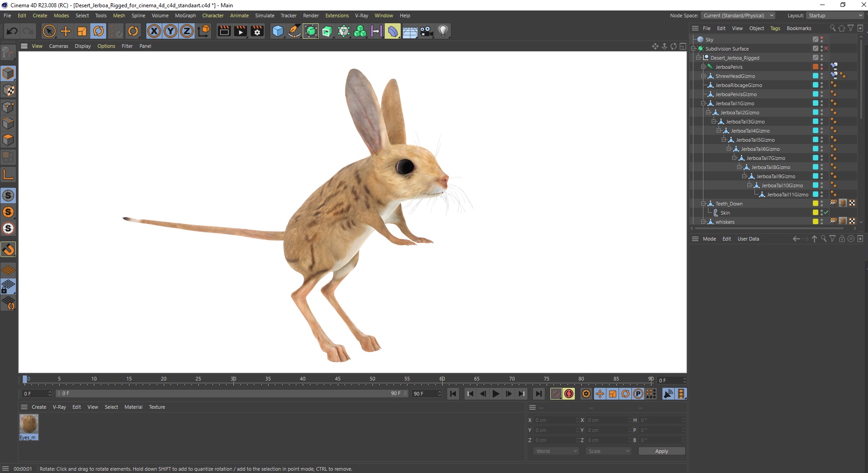Select the Move tool
This screenshot has height=473, width=868.
(66, 31)
